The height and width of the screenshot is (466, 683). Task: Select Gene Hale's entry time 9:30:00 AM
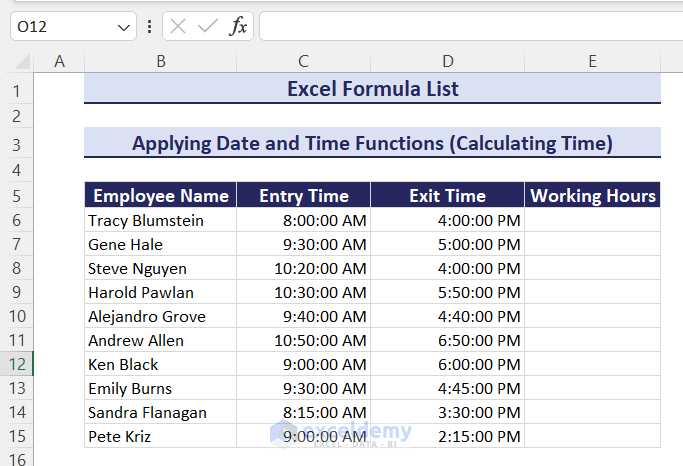coord(304,244)
